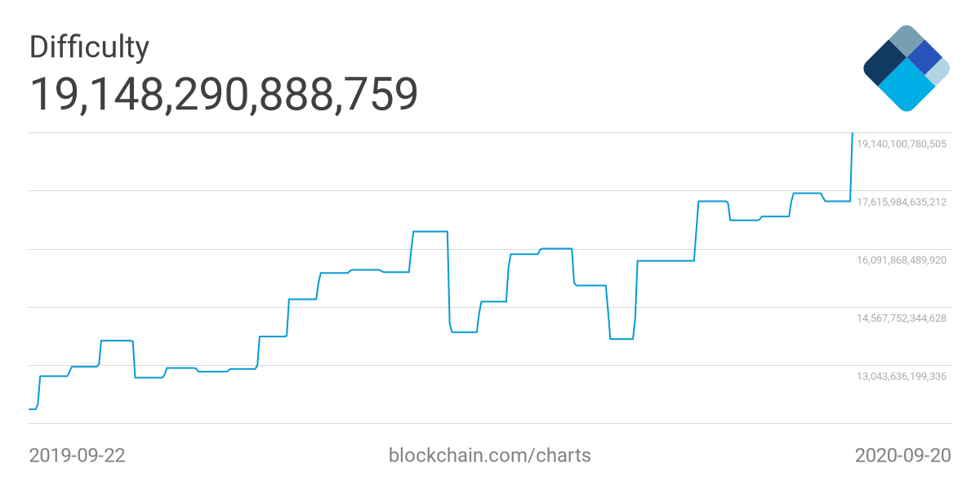Click the plateau just before the largest drop
980x490 pixels.
pyautogui.click(x=430, y=232)
